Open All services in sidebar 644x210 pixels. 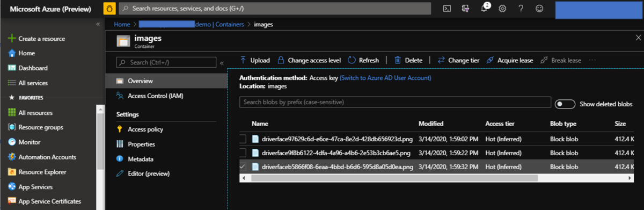(28, 83)
